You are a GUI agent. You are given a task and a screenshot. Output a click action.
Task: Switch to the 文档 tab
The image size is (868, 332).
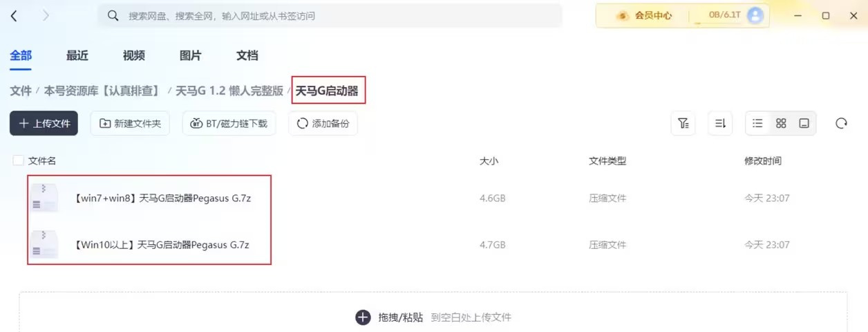[x=247, y=55]
